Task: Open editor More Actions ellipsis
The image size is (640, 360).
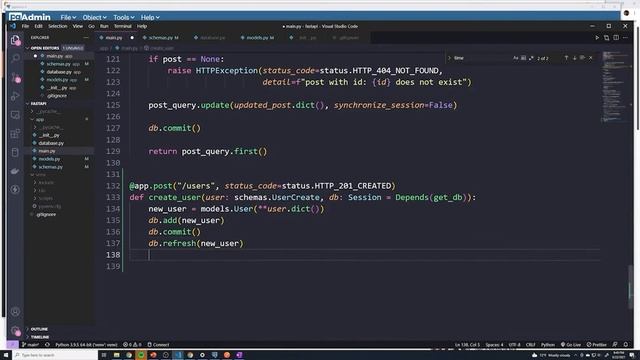Action: click(625, 38)
